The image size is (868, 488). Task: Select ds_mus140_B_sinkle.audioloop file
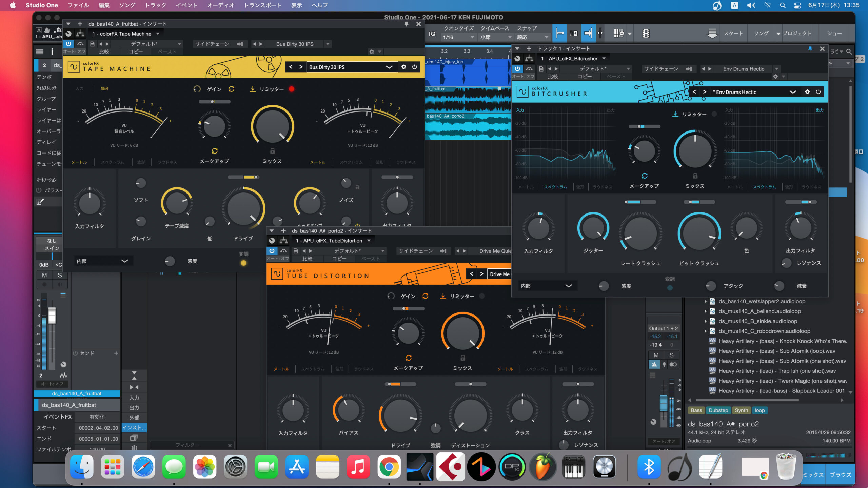(758, 321)
